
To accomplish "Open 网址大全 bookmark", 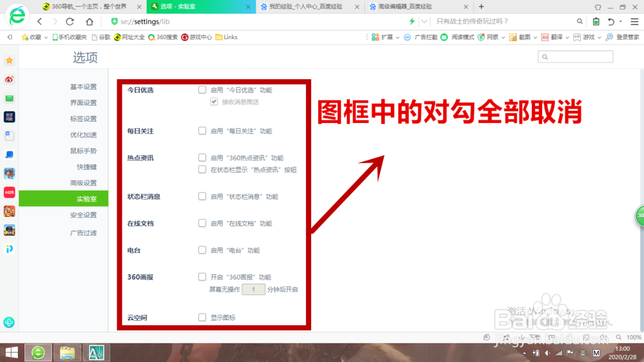I will 129,37.
